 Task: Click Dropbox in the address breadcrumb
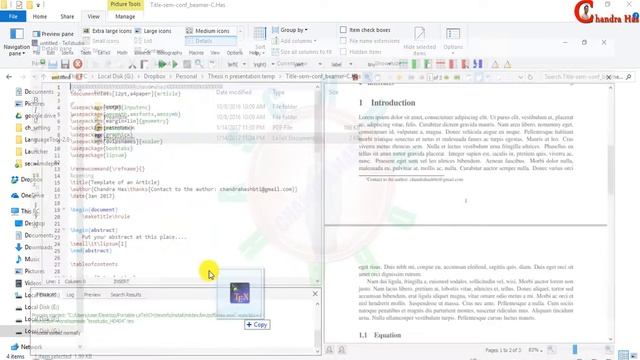[154, 76]
